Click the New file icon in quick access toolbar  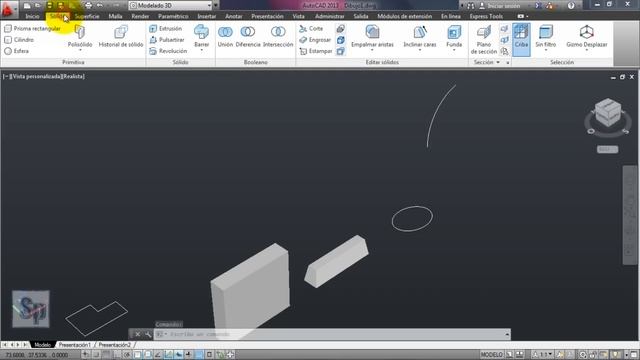[27, 5]
